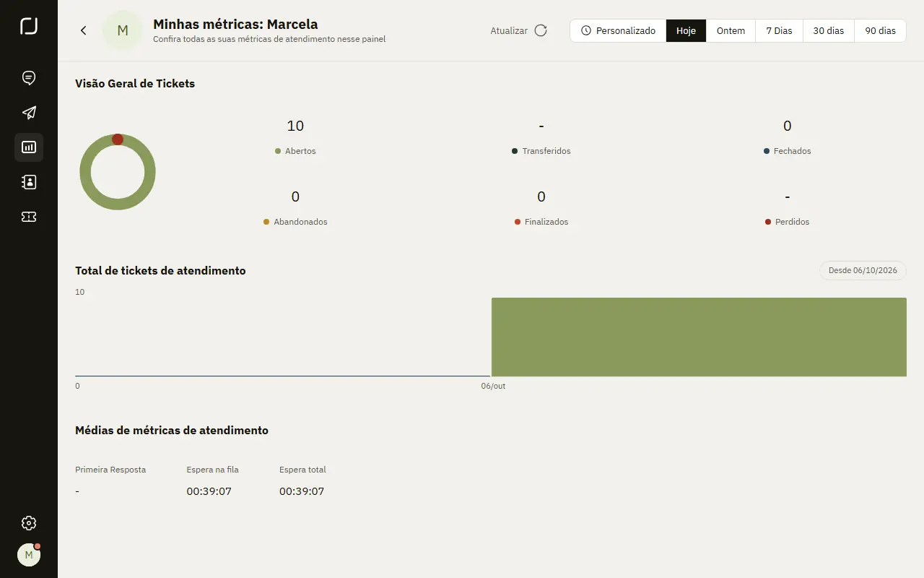Click the Desde 06/10/2026 chip
This screenshot has height=578, width=924.
(x=863, y=270)
